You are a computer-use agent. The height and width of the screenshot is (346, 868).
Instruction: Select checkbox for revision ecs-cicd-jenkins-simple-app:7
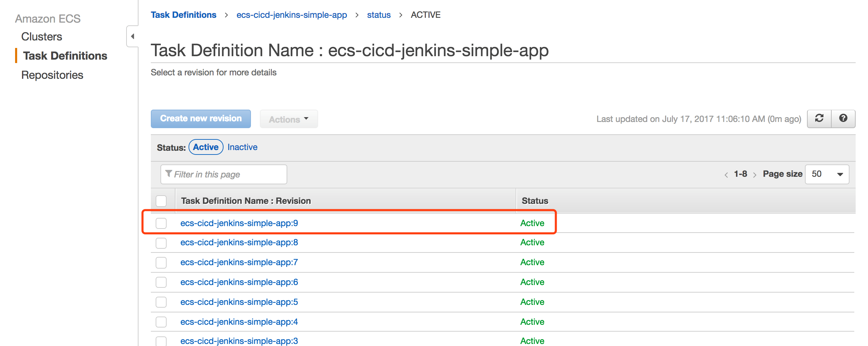(161, 263)
